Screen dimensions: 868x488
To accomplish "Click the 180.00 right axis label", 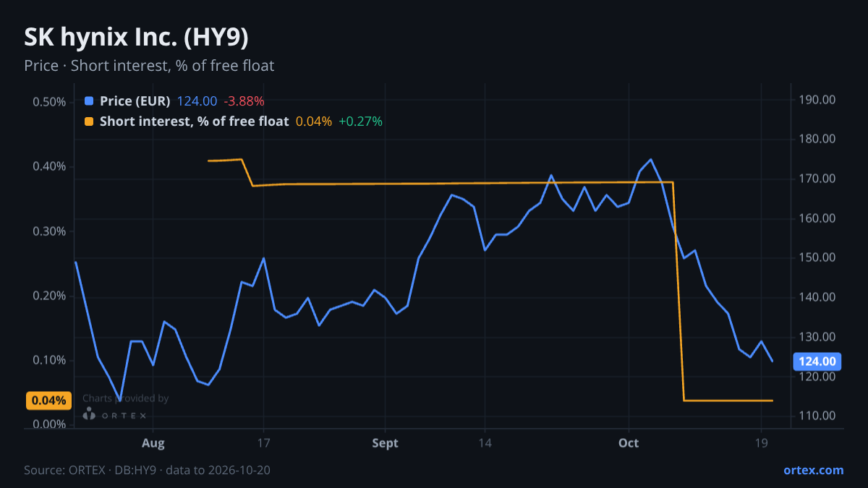I will click(817, 139).
